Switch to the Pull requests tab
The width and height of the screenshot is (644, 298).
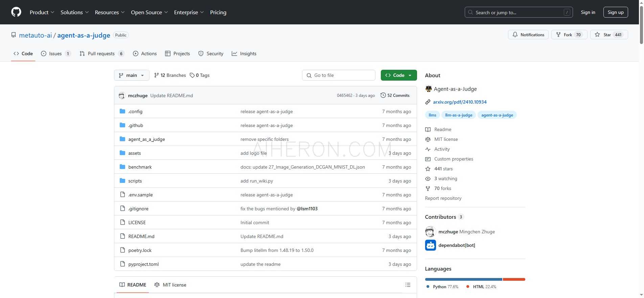pos(101,54)
